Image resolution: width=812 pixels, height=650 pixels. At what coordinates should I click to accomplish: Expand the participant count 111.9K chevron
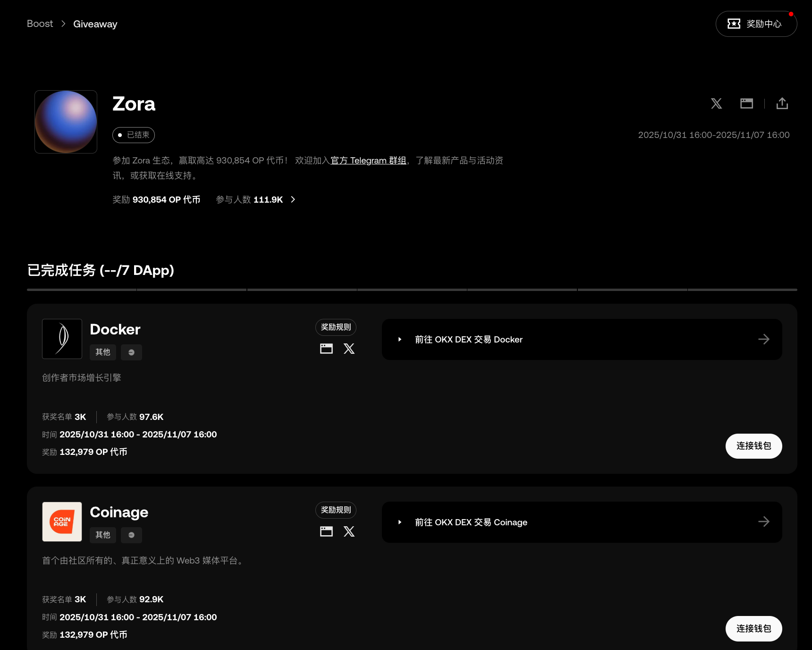click(x=293, y=199)
